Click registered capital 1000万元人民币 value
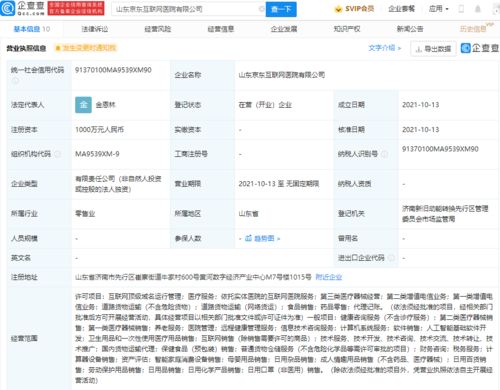Viewport: 500px width, 390px height. click(x=99, y=129)
